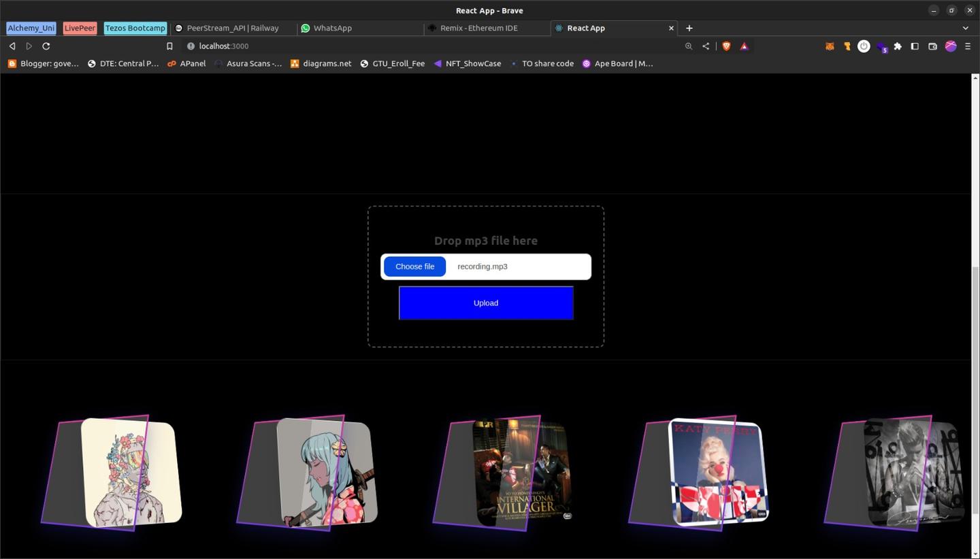Open the GTU_Eroll_Fee bookmark
The width and height of the screenshot is (980, 559).
pyautogui.click(x=392, y=63)
